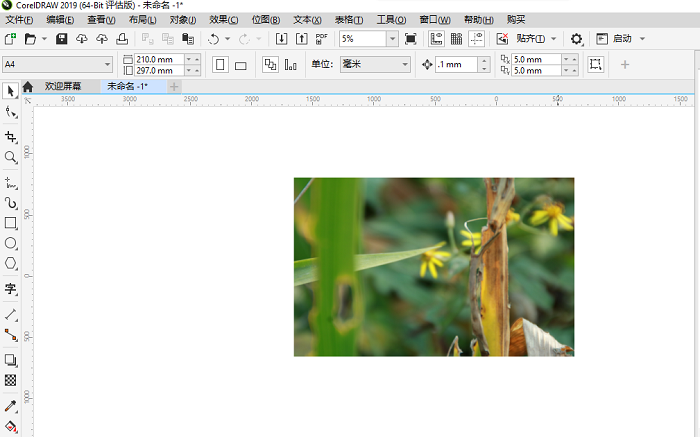Choose the Rectangle tool

11,223
